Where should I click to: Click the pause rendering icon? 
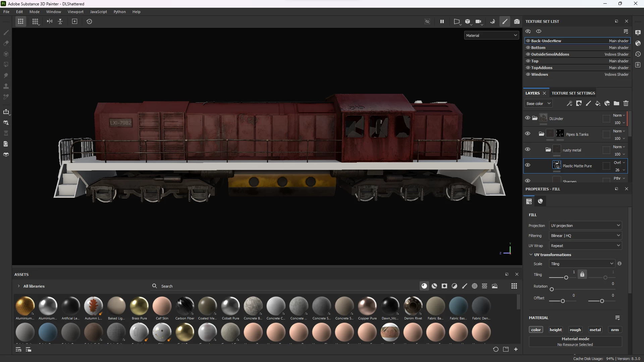442,21
